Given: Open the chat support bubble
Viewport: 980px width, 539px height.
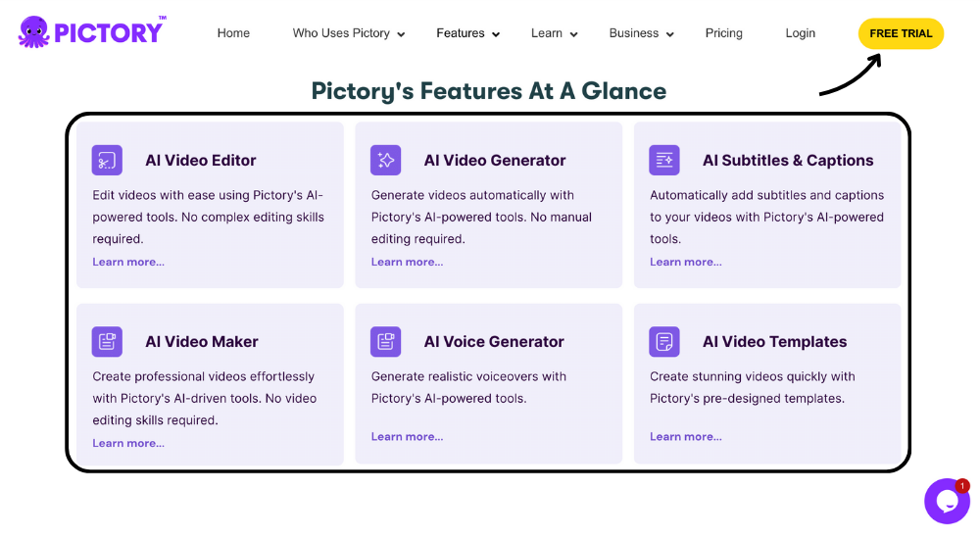Looking at the screenshot, I should 947,502.
